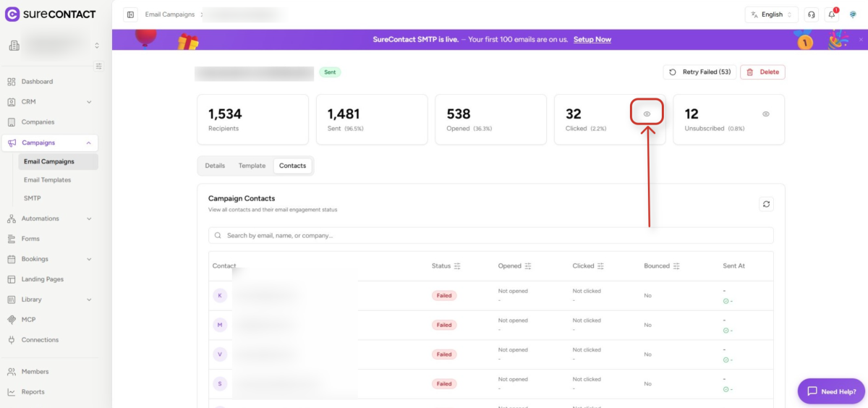Open the Reports chart icon
Viewport: 868px width, 408px height.
[x=12, y=392]
